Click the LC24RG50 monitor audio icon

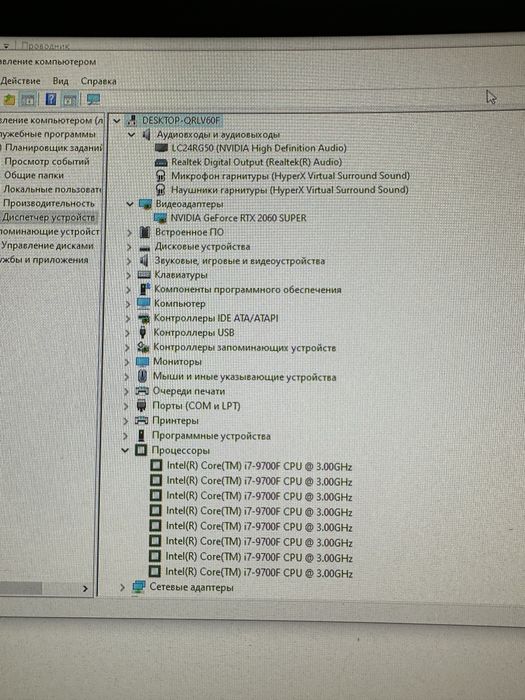161,148
